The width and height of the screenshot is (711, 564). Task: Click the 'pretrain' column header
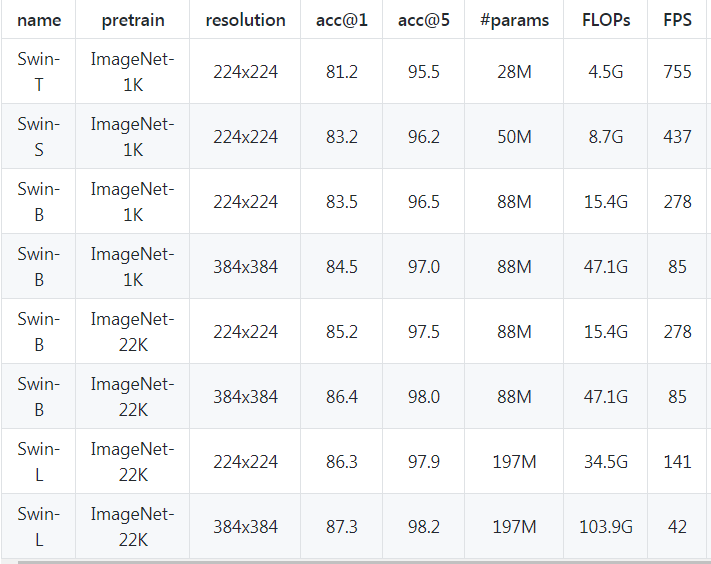click(x=133, y=20)
